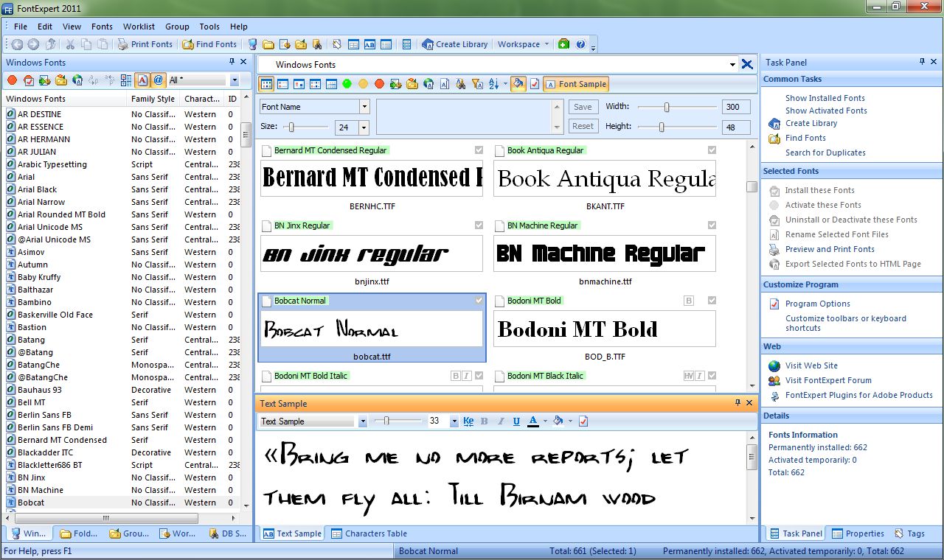Screen dimensions: 944x560
Task: Open the Windows Fonts location dropdown
Action: click(x=732, y=65)
